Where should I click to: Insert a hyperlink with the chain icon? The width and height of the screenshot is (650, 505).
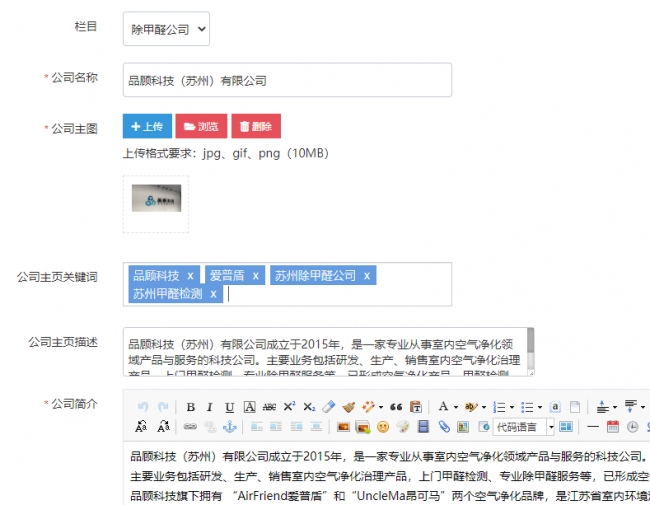pos(190,427)
